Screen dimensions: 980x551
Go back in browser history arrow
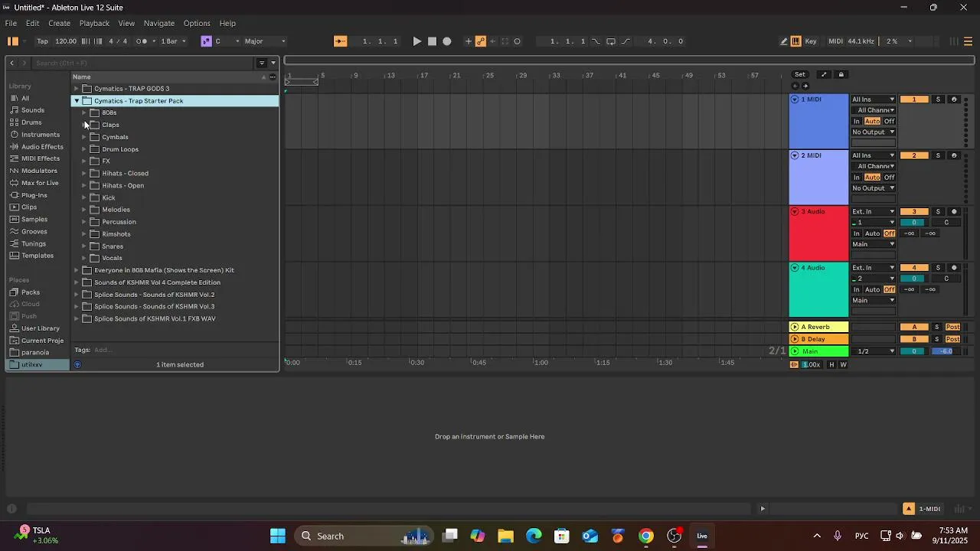(x=12, y=63)
